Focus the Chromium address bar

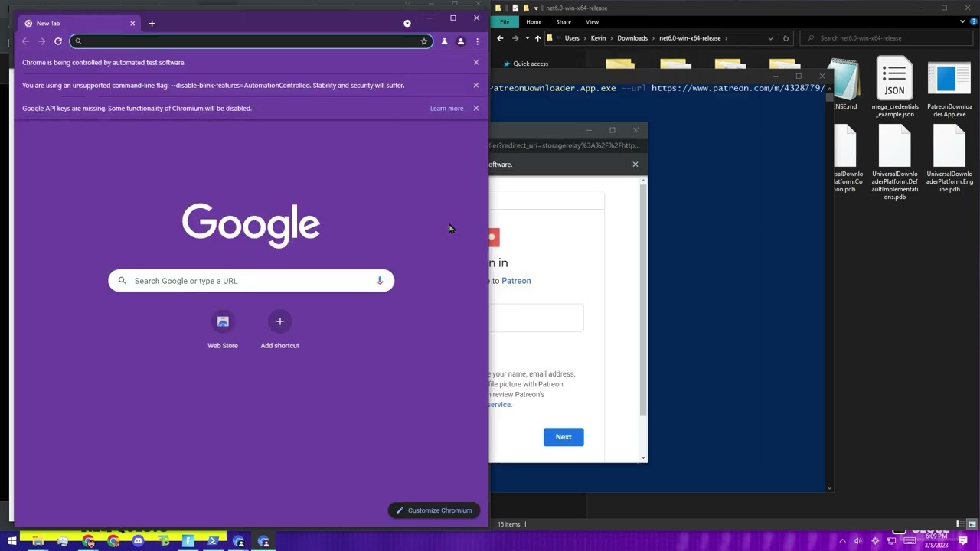tap(251, 41)
